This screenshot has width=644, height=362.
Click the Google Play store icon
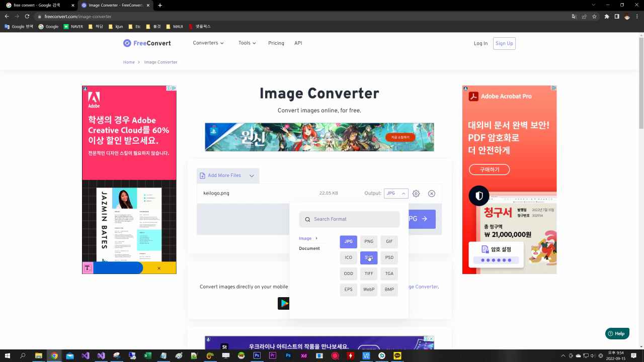[284, 303]
